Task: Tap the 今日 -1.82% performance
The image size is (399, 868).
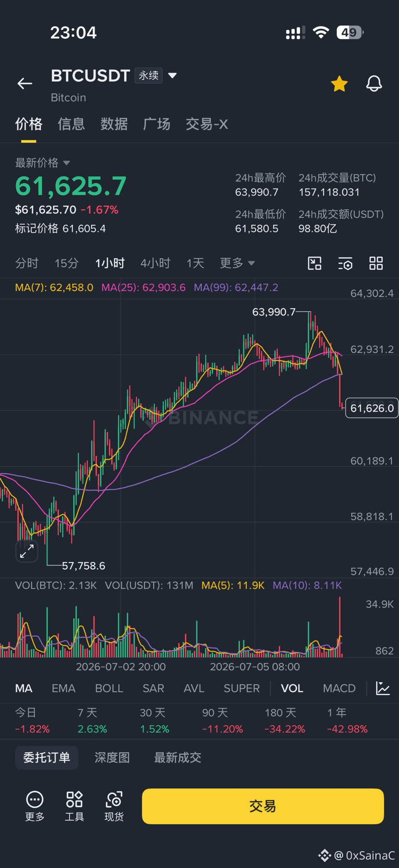Action: (32, 721)
